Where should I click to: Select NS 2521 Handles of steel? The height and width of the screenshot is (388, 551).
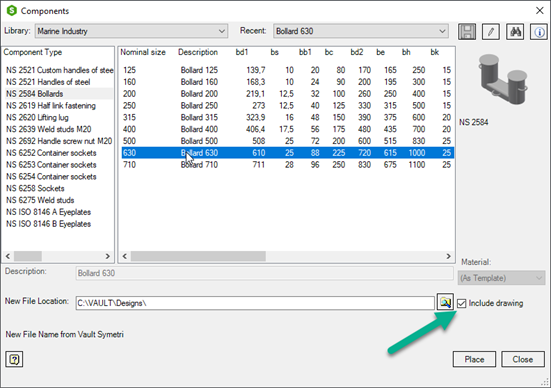48,82
